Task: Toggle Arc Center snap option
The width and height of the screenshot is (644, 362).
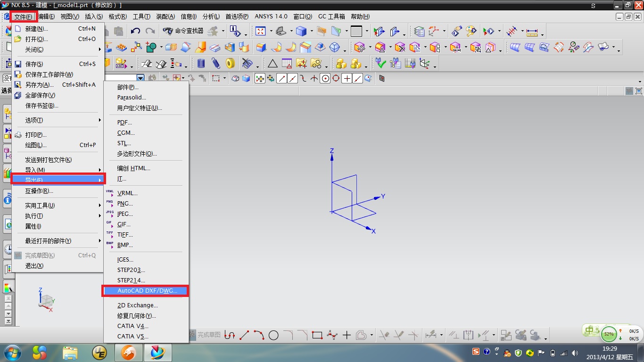Action: [x=325, y=79]
